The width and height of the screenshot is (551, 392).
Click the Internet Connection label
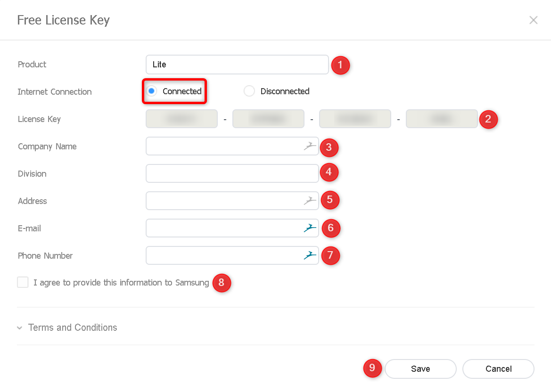(x=54, y=91)
